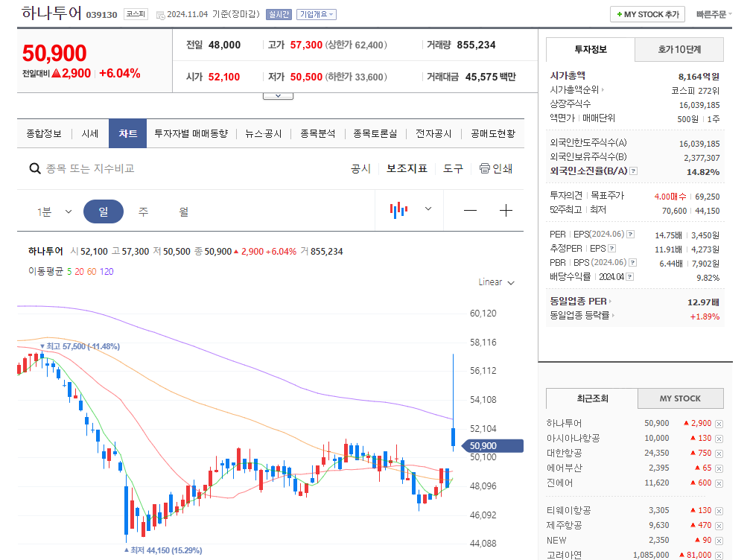Select the candlestick chart type icon
This screenshot has height=560, width=750.
tap(398, 210)
